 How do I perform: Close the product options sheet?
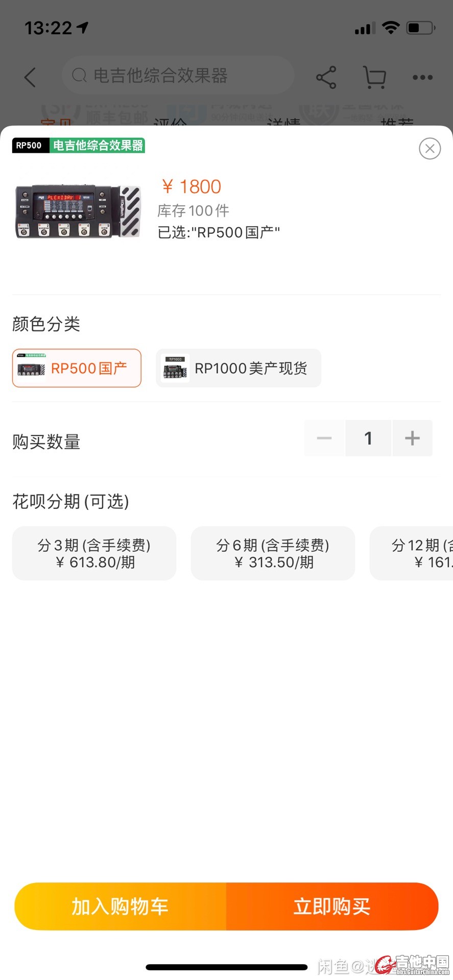click(x=430, y=149)
